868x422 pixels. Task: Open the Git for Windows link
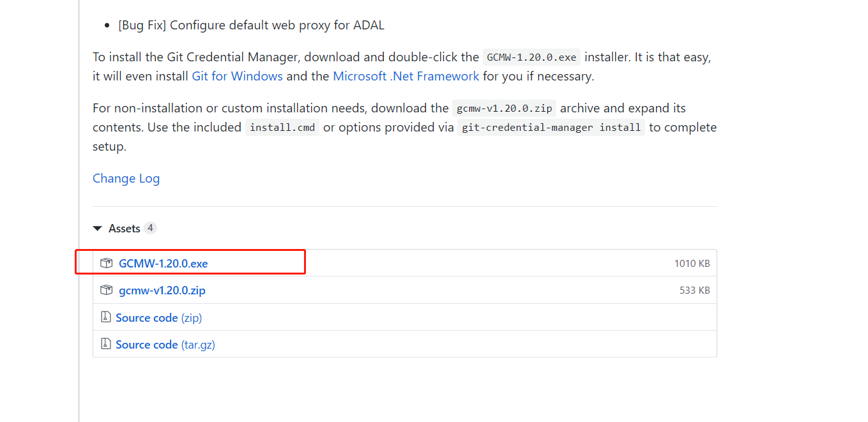coord(237,76)
